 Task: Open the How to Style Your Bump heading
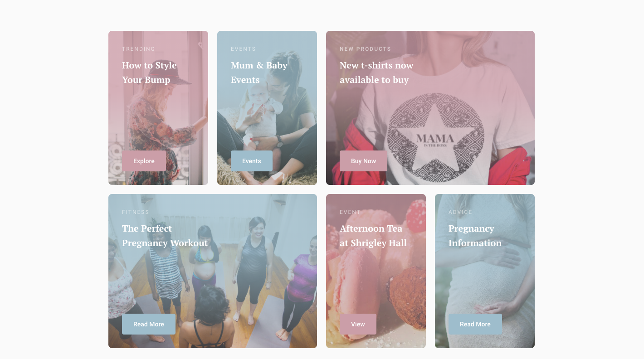149,73
